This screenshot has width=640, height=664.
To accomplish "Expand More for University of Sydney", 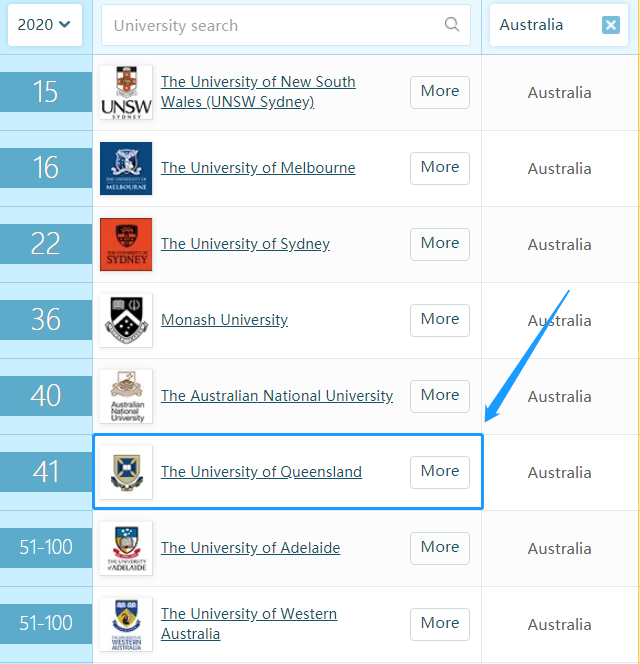I will pos(440,244).
